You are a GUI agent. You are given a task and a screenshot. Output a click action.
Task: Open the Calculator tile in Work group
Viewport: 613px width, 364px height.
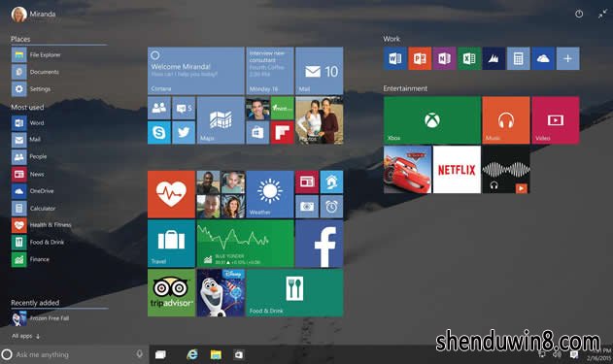click(x=519, y=58)
